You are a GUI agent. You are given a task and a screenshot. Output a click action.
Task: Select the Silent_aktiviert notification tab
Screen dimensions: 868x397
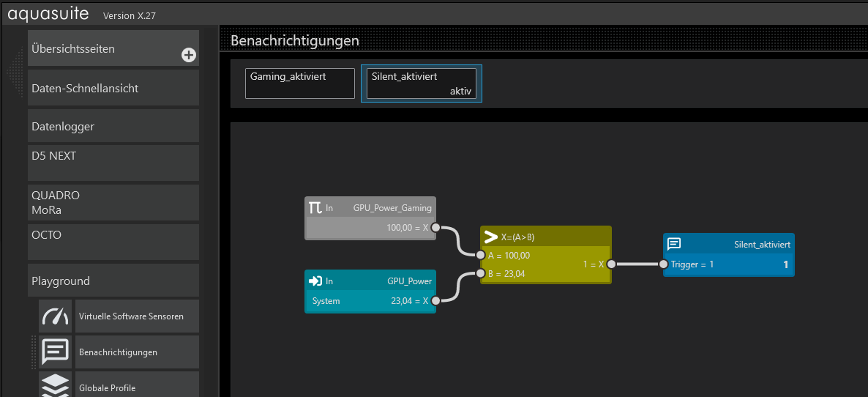coord(422,84)
